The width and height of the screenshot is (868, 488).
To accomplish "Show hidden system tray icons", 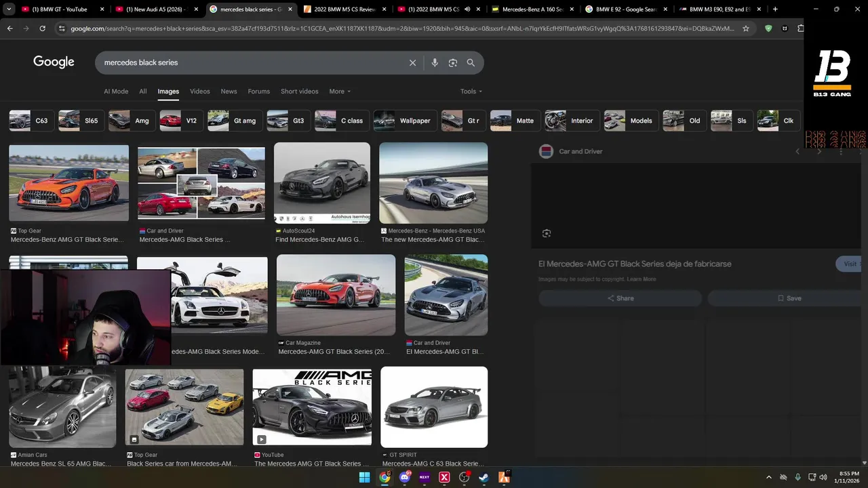I will click(768, 477).
